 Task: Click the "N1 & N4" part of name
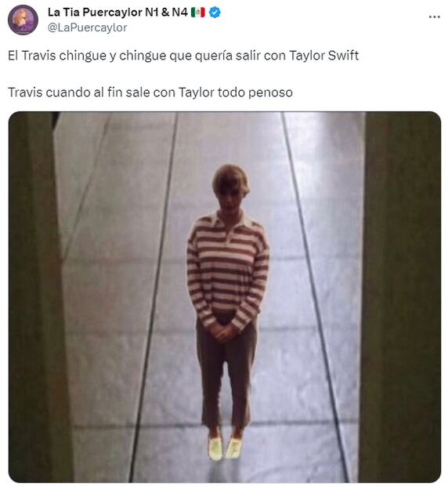click(x=166, y=13)
